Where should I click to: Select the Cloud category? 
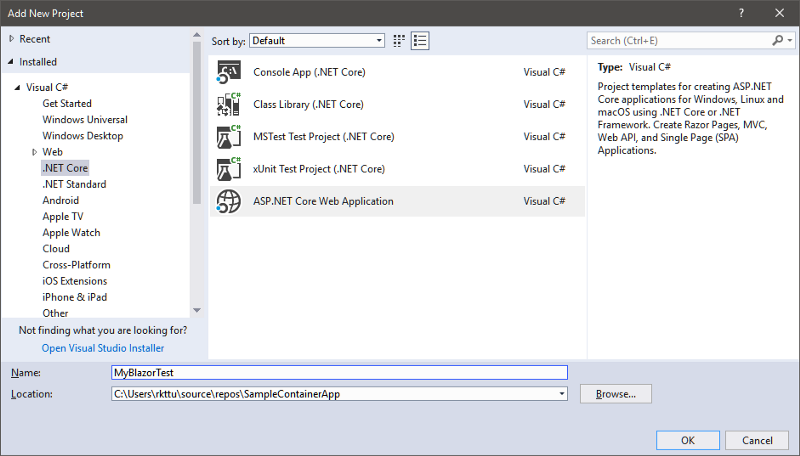point(56,248)
